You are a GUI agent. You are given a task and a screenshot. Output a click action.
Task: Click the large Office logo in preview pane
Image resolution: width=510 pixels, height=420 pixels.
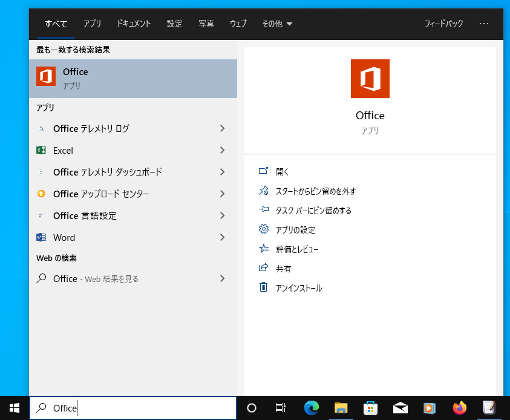click(370, 79)
